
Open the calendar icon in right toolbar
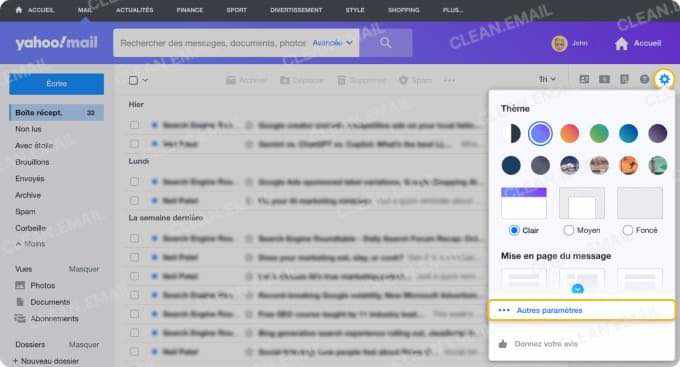click(x=604, y=79)
